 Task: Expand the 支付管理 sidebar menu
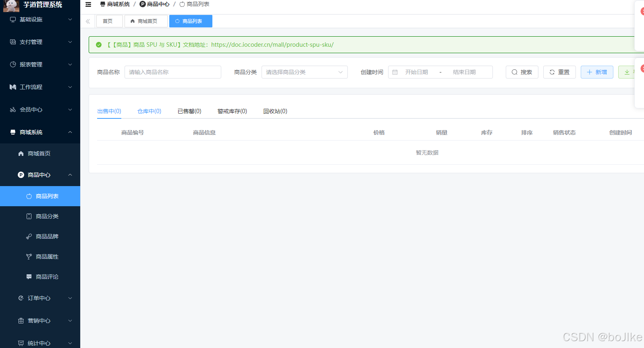pos(40,42)
